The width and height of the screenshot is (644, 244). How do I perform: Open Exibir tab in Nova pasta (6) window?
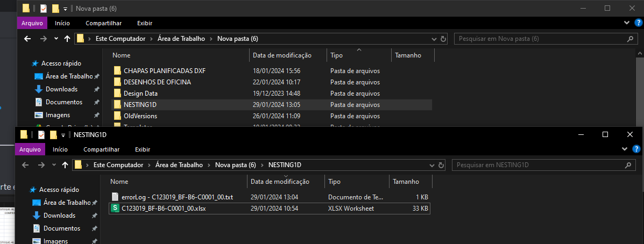tap(145, 23)
